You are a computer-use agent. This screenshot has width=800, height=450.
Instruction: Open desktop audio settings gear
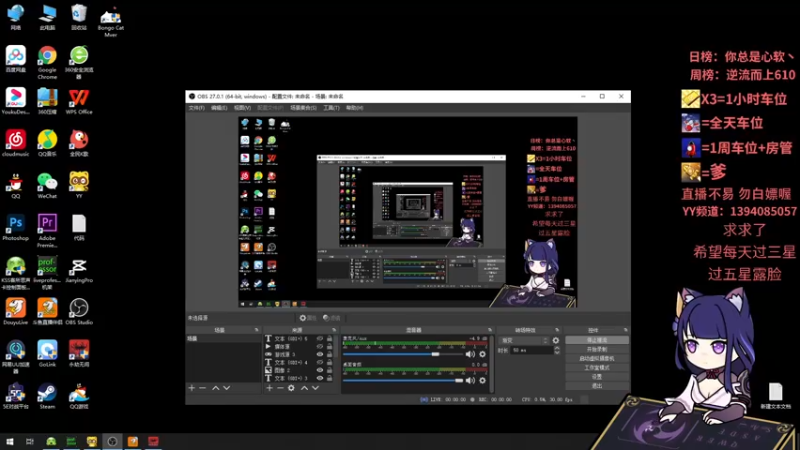482,381
